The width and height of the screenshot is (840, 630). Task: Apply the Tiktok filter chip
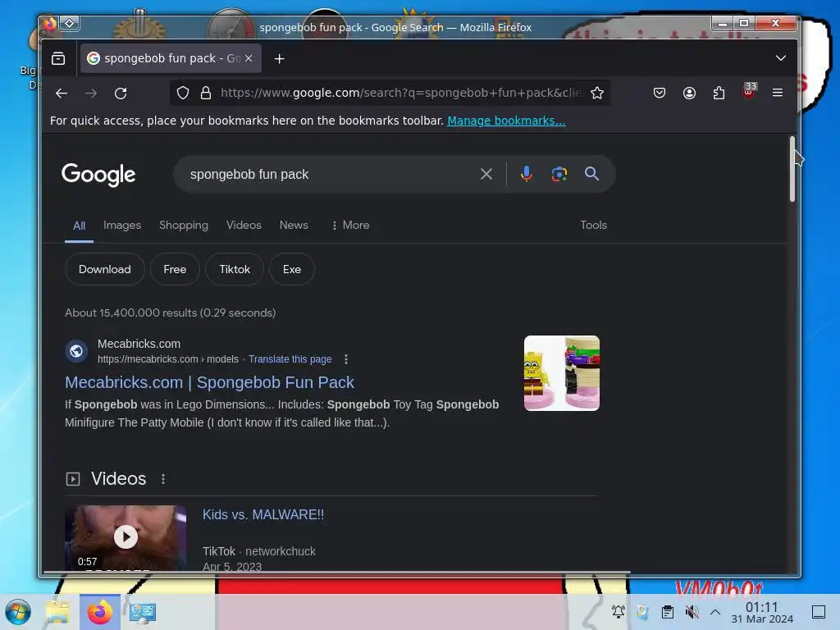(x=235, y=269)
